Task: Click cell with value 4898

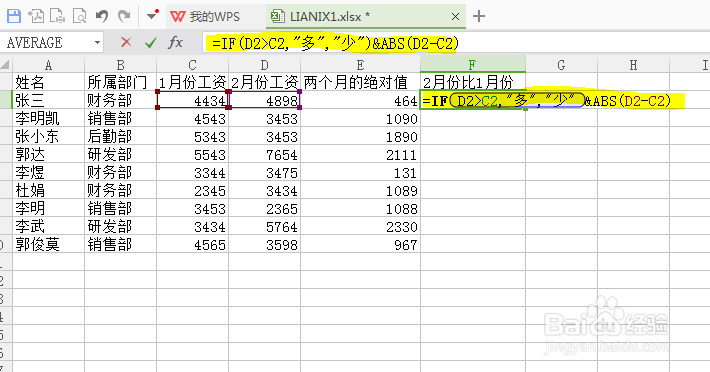Action: tap(264, 100)
